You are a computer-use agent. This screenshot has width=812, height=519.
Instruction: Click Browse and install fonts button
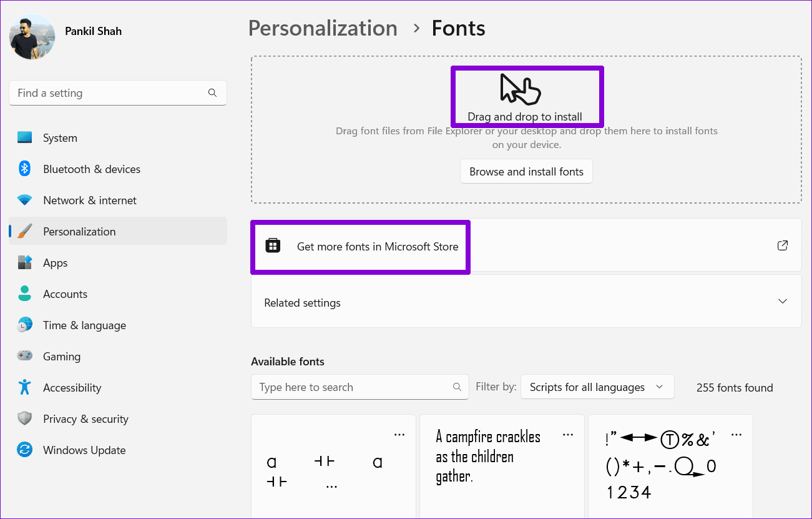pyautogui.click(x=526, y=172)
